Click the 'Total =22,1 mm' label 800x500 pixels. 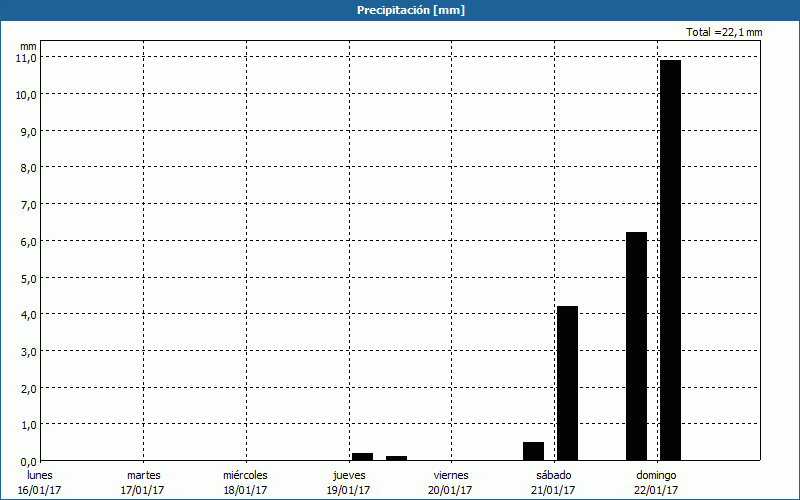click(x=724, y=32)
